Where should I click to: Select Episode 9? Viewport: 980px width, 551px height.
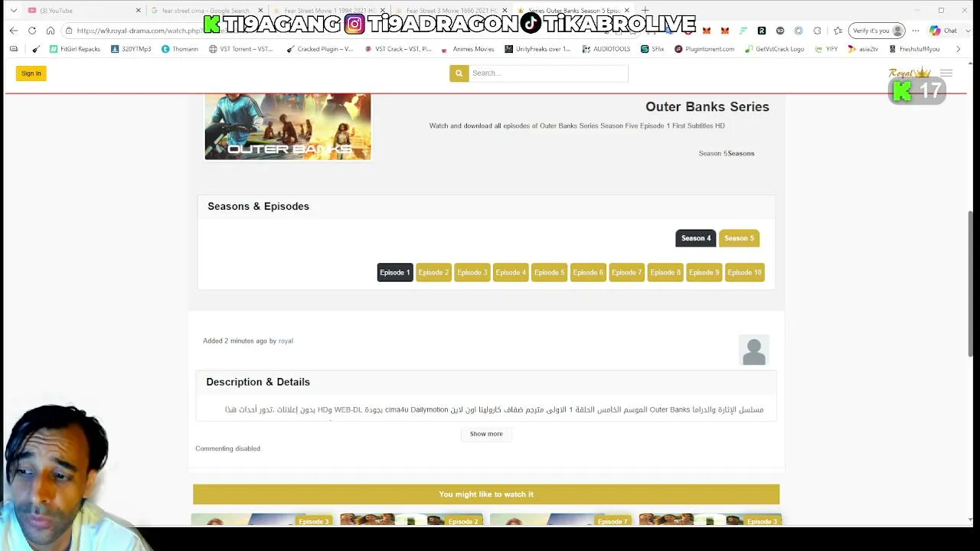pyautogui.click(x=704, y=272)
